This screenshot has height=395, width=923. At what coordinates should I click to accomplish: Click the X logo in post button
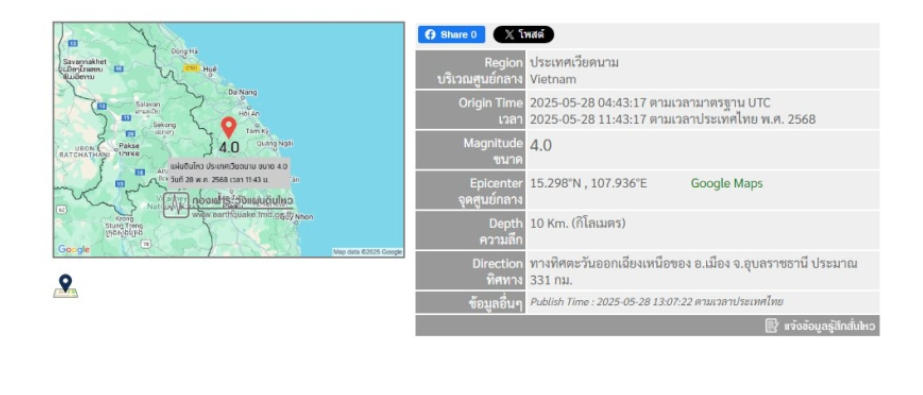(509, 35)
